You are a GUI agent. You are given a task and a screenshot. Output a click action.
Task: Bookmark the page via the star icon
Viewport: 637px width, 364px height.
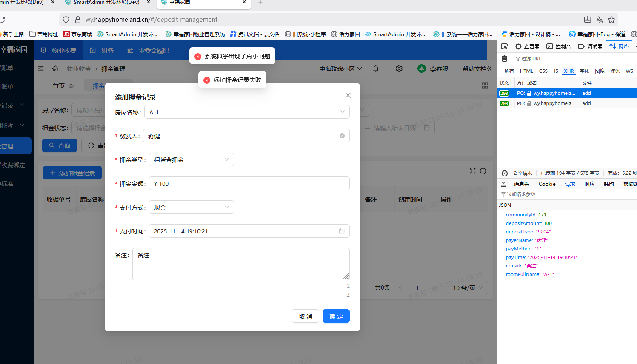612,20
